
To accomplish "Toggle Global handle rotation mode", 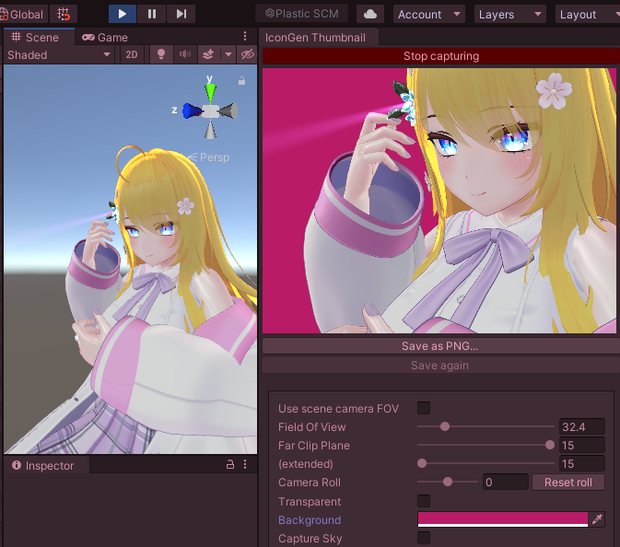I will tap(23, 15).
